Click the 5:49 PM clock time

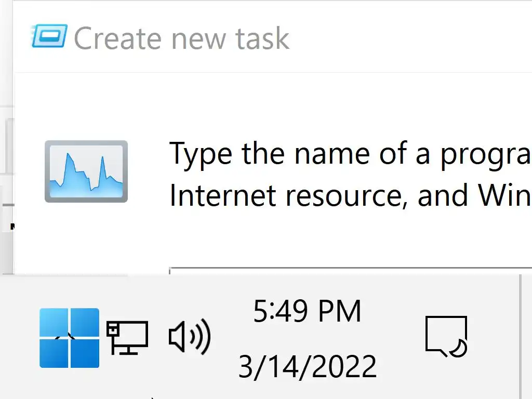pos(307,312)
